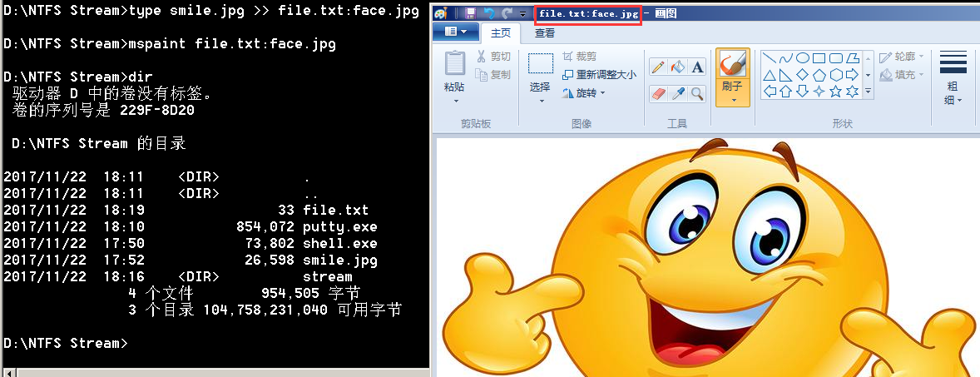Viewport: 980px width, 377px height.
Task: Pick the Pentagon shape
Action: point(819,75)
